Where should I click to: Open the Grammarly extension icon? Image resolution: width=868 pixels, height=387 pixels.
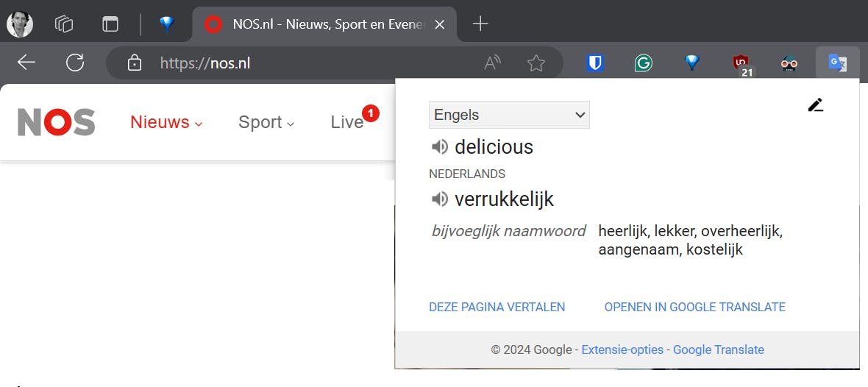click(644, 63)
